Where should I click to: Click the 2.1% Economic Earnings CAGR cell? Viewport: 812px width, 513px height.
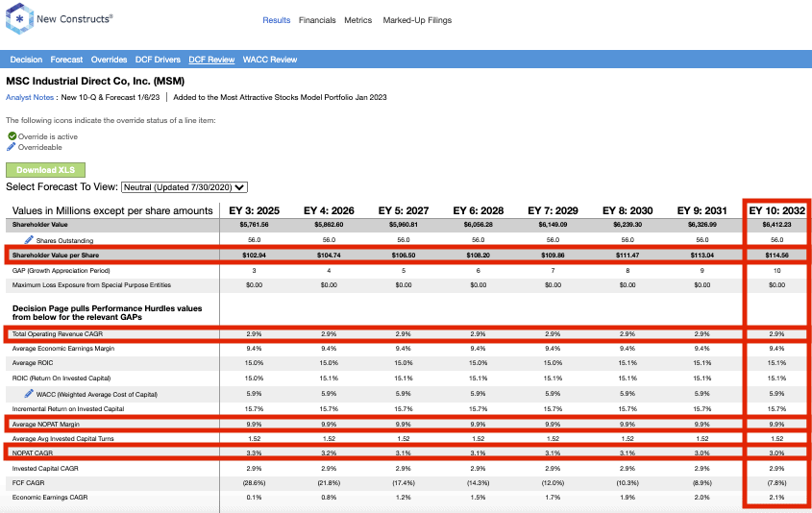(776, 498)
